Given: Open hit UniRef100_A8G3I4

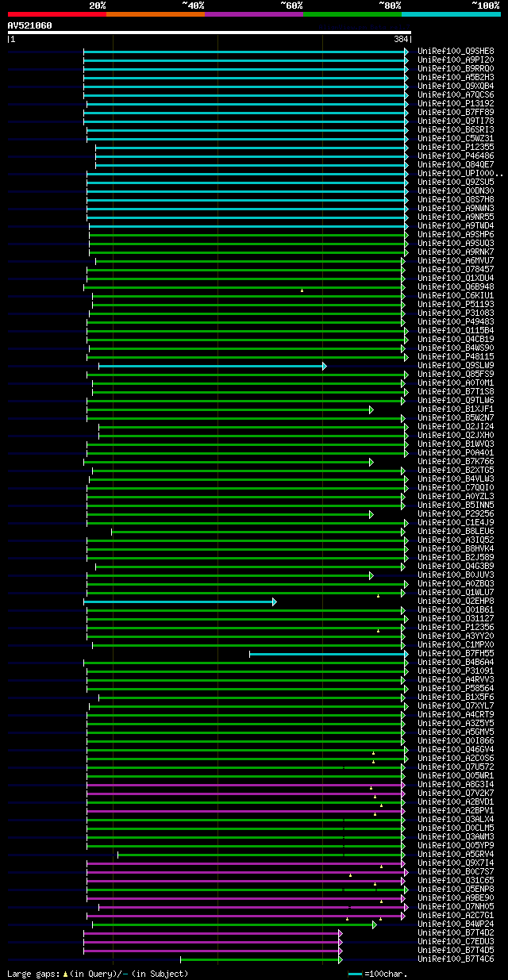Looking at the screenshot, I should [456, 785].
